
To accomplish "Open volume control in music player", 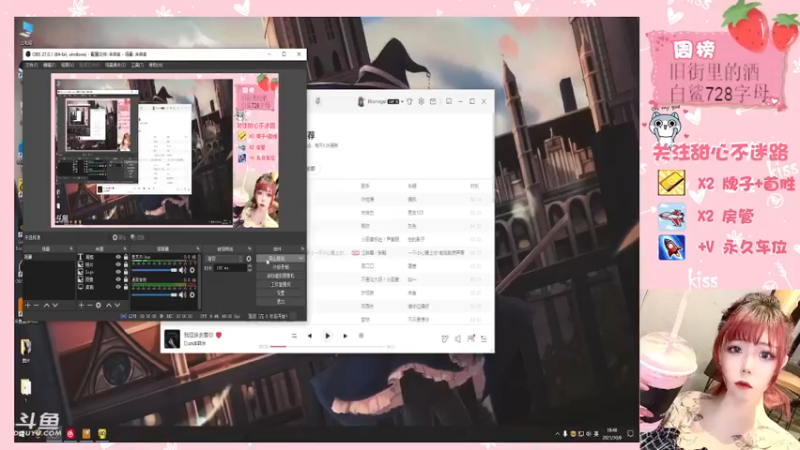I will (x=458, y=339).
